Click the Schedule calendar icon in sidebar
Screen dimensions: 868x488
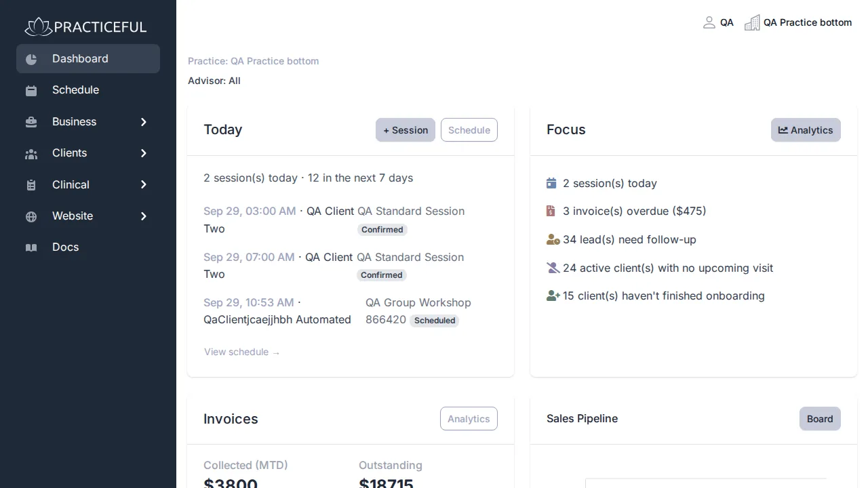[31, 90]
